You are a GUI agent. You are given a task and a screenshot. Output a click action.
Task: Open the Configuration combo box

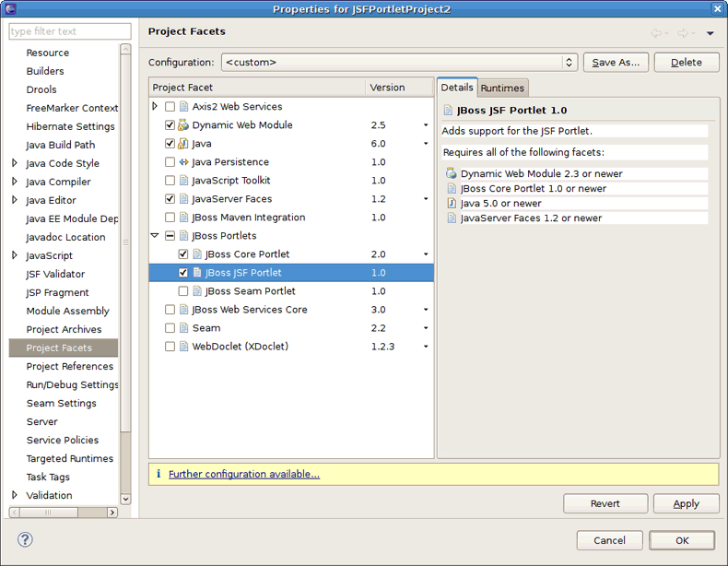click(399, 62)
